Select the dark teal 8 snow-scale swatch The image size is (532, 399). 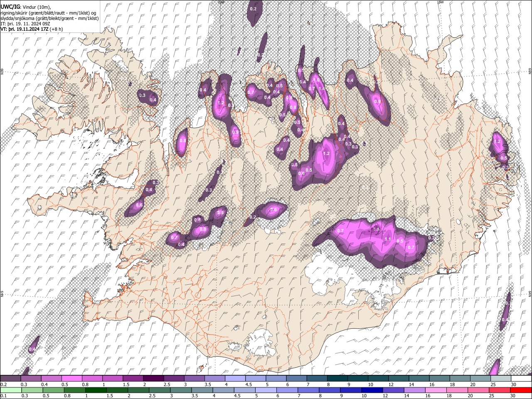click(337, 378)
